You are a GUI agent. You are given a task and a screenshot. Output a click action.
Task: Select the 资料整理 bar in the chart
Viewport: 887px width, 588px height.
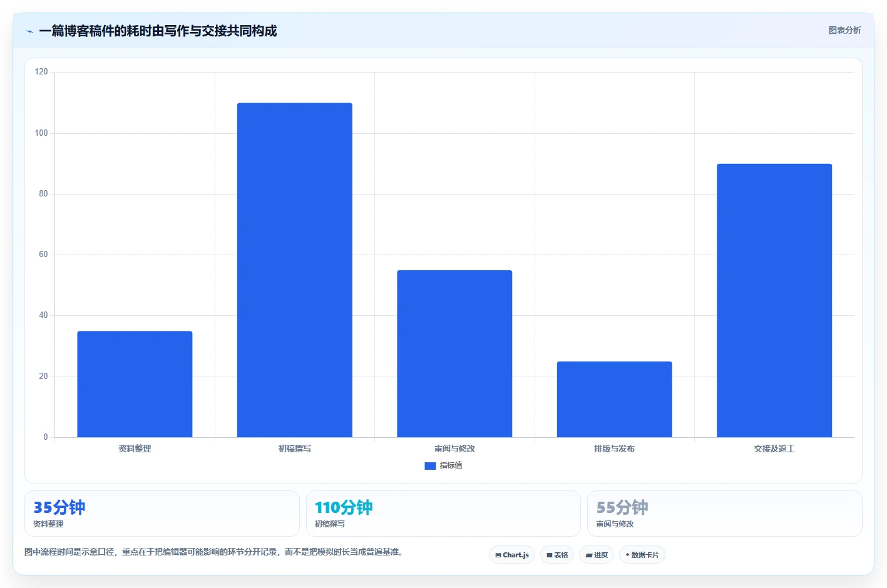(x=135, y=384)
